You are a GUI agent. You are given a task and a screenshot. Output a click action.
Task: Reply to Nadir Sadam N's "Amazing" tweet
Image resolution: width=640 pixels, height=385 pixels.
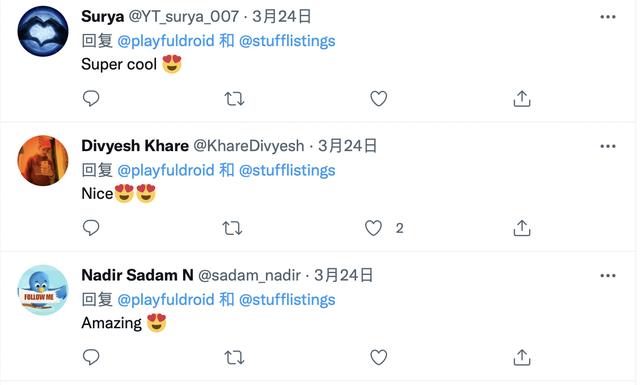tap(91, 357)
